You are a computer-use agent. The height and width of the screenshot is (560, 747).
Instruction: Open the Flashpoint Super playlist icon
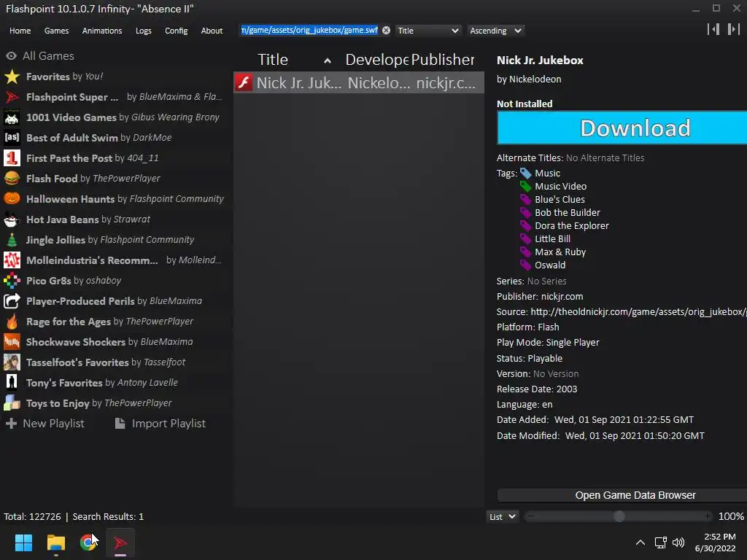point(12,97)
